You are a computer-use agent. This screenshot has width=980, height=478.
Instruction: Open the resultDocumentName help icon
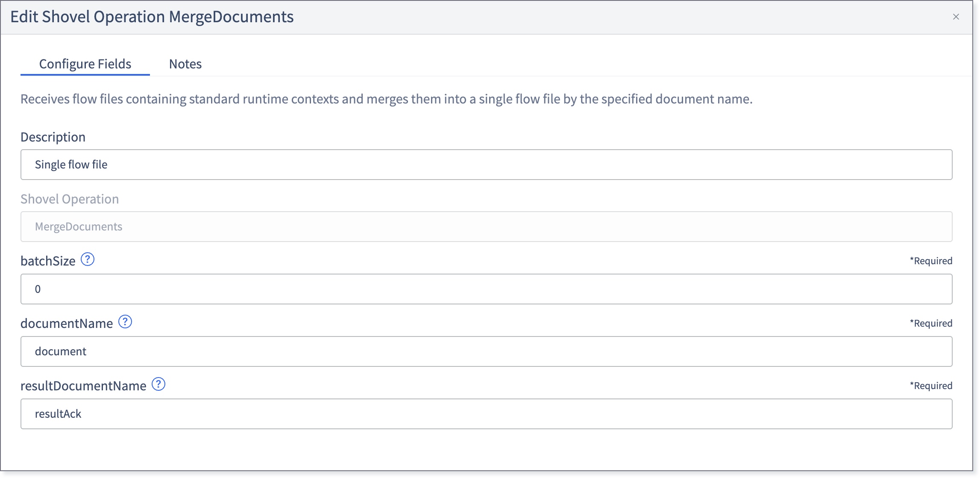click(x=158, y=384)
